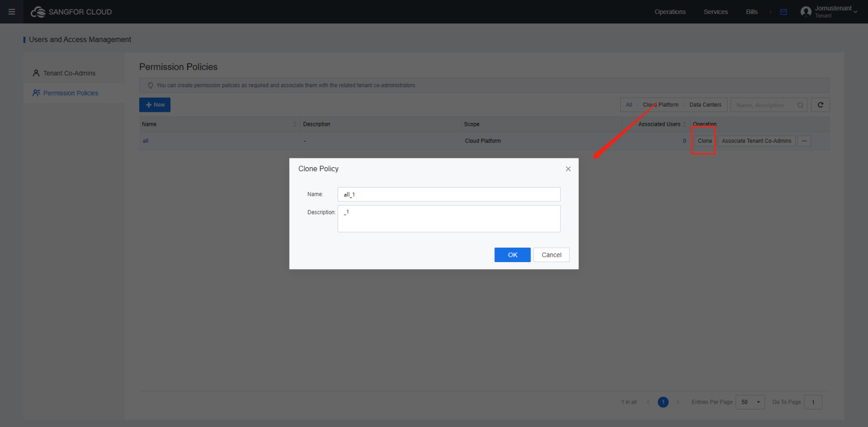868x427 pixels.
Task: Open the mail notifications icon
Action: (x=783, y=12)
